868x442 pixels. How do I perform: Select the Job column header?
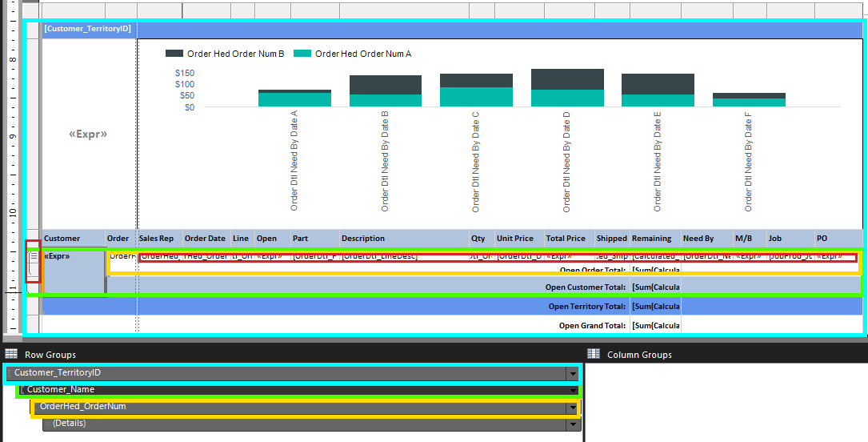[790, 238]
